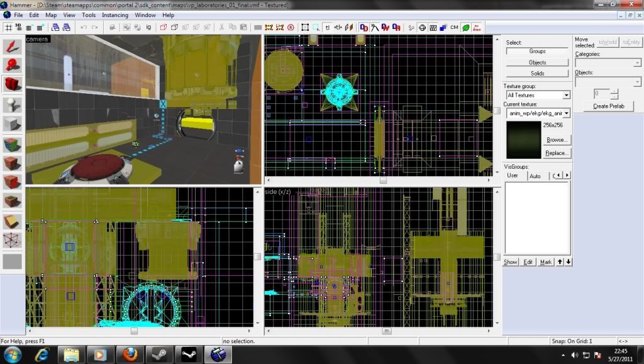Select the Apply Decals tool
The image size is (644, 364).
13,182
